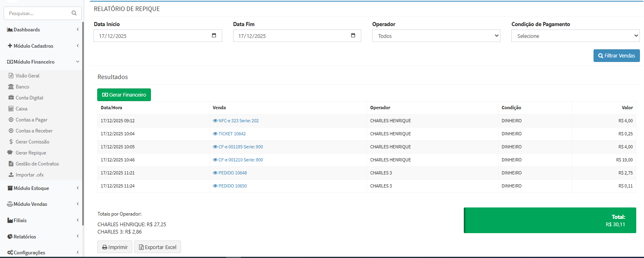644x258 pixels.
Task: Open the Operador dropdown
Action: [436, 36]
